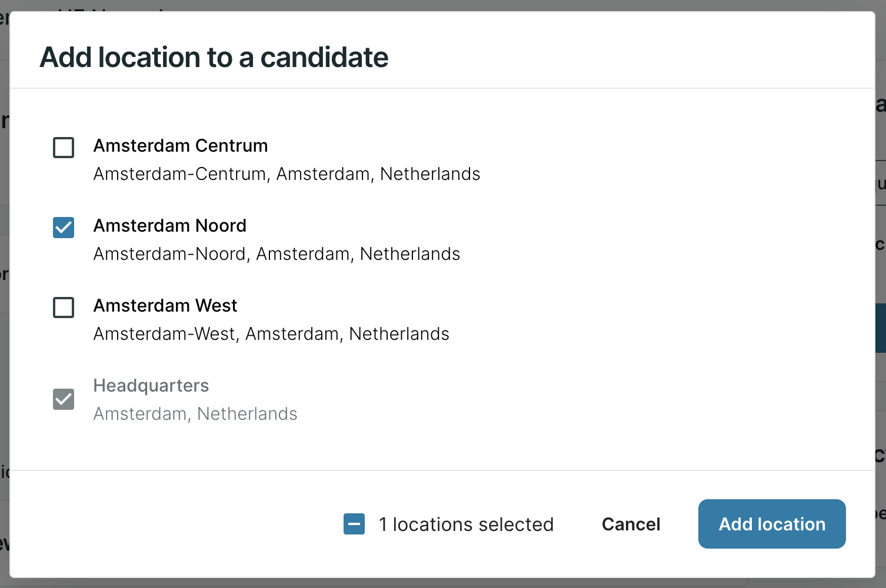Image resolution: width=886 pixels, height=588 pixels.
Task: Click the blue Add location button
Action: pos(771,524)
